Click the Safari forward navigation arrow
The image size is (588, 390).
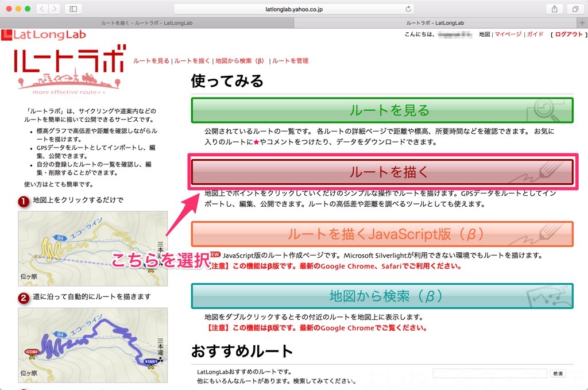(55, 9)
